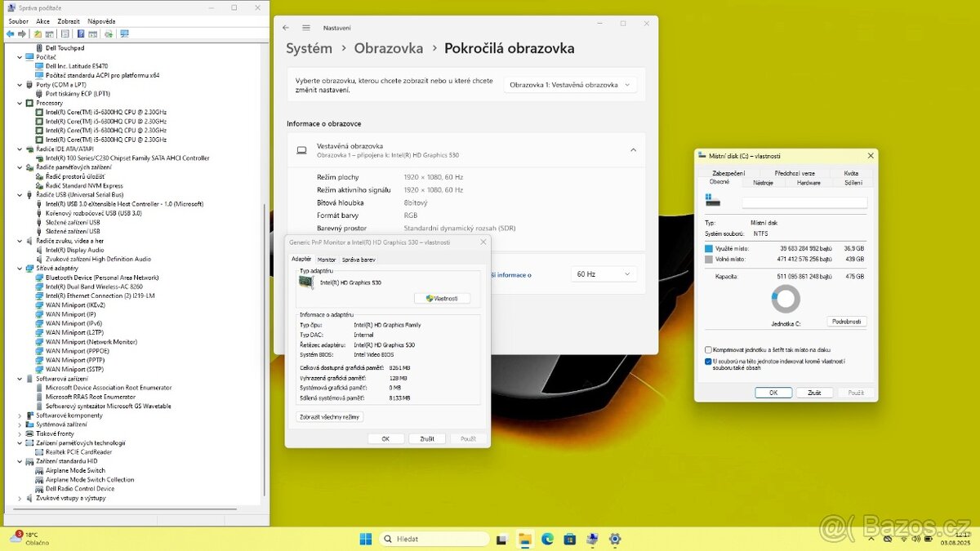Viewport: 980px width, 551px height.
Task: Switch to the Monitor tab
Action: click(327, 258)
